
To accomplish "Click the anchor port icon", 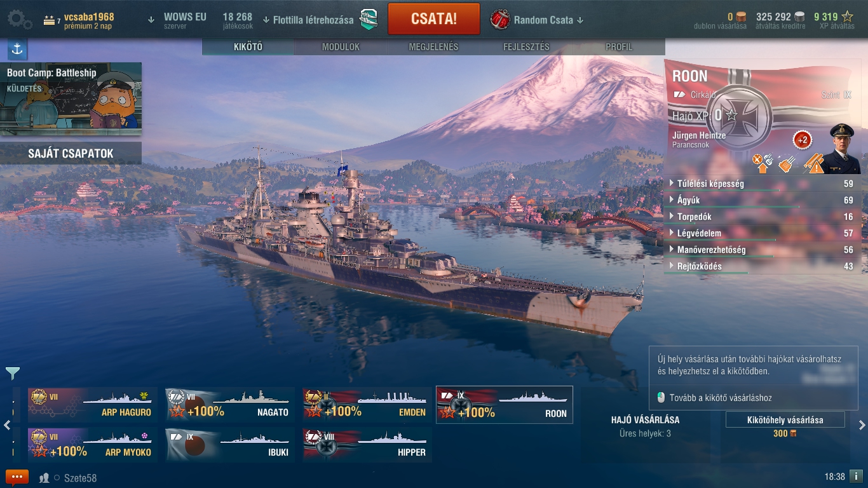I will (x=17, y=49).
